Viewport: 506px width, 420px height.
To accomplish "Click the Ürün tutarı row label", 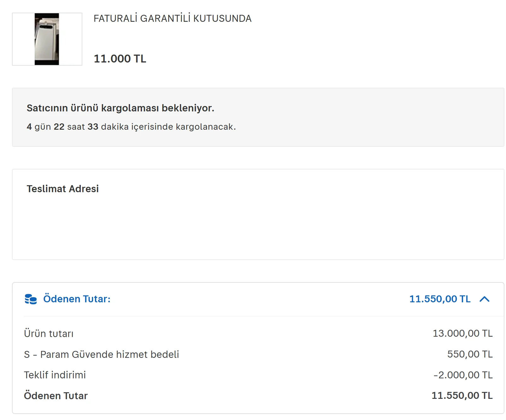I will 49,334.
